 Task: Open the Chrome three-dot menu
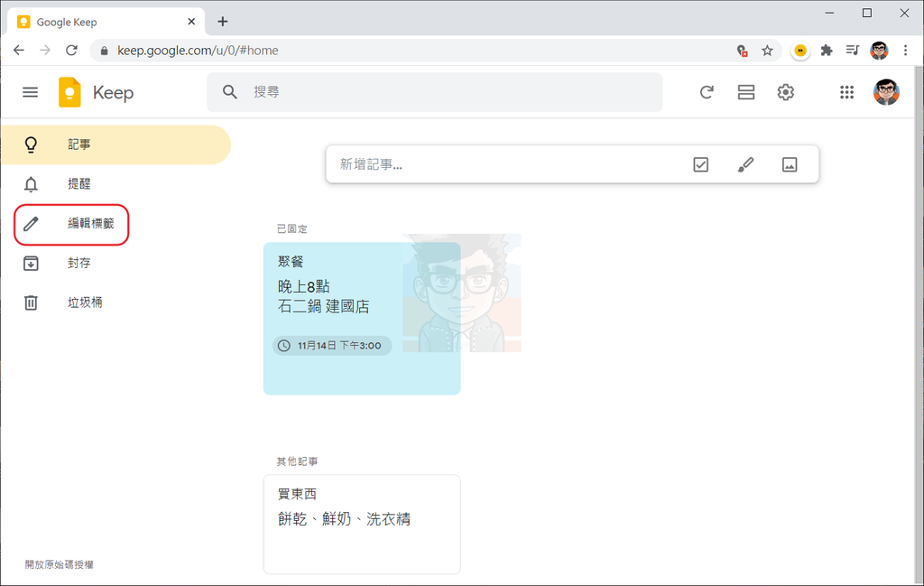(x=906, y=51)
